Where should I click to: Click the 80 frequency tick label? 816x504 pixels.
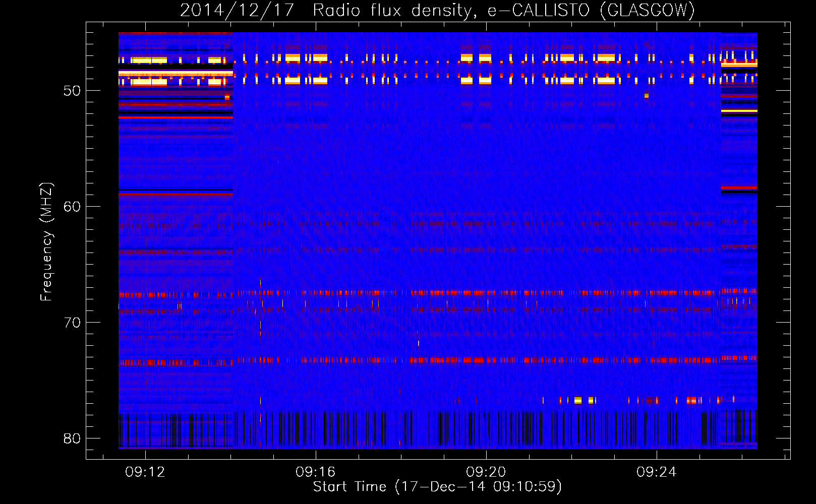72,438
